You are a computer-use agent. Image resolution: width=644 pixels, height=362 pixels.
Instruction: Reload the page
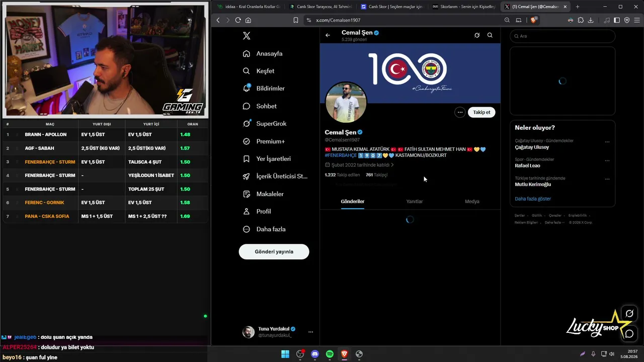click(x=238, y=20)
